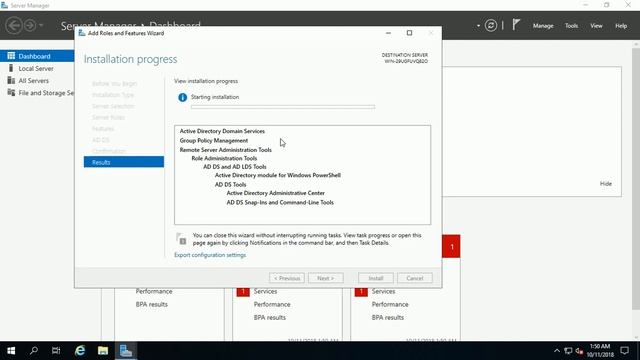This screenshot has height=360, width=640.
Task: Click the wizard title bar icon
Action: point(82,33)
